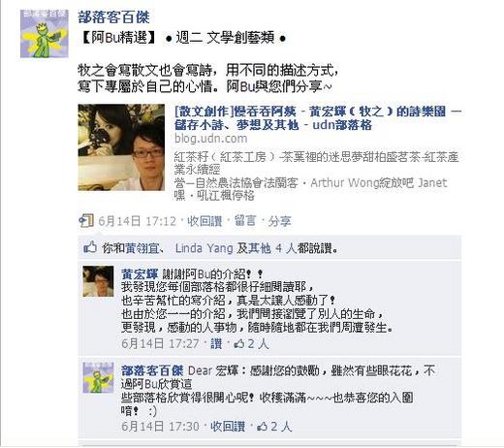Click the shared-link post type icon
The height and width of the screenshot is (448, 504).
[86, 221]
